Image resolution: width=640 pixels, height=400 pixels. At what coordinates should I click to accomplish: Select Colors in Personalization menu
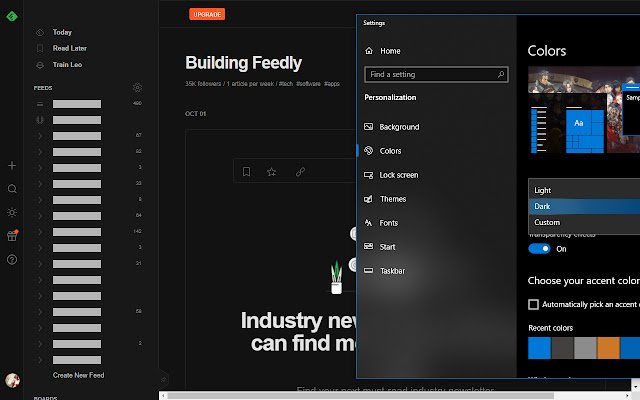pyautogui.click(x=390, y=151)
